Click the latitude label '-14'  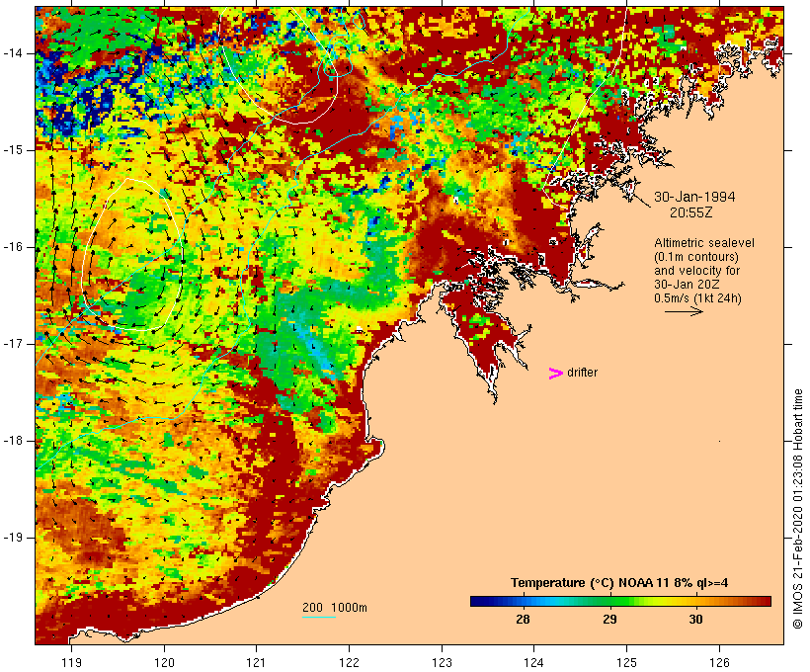(x=12, y=53)
